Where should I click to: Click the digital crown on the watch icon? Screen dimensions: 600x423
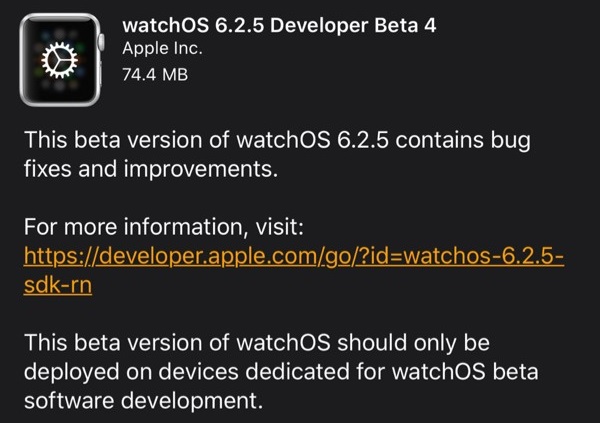click(102, 42)
